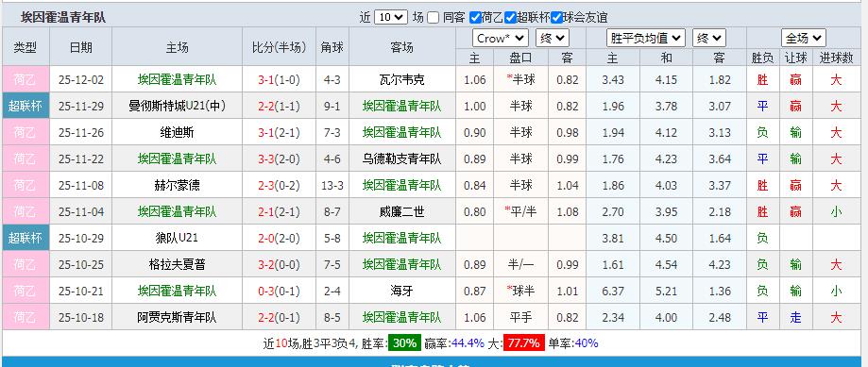Uncheck the 超联杯 league filter
The width and height of the screenshot is (868, 367).
510,17
